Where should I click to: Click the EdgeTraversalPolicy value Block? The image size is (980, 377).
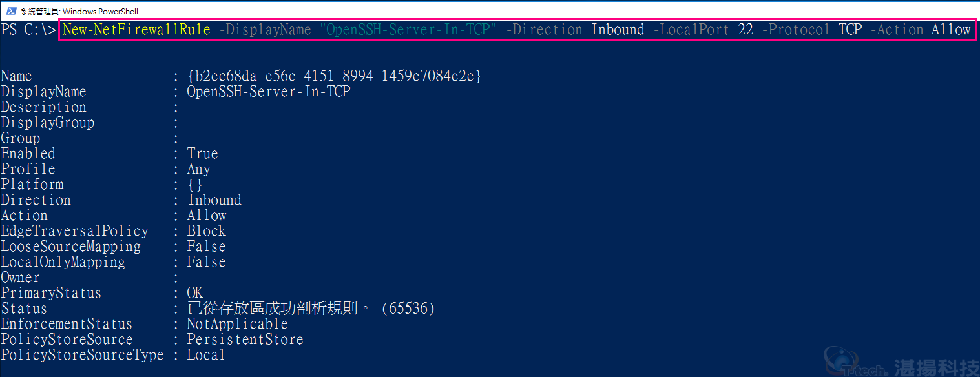(207, 231)
